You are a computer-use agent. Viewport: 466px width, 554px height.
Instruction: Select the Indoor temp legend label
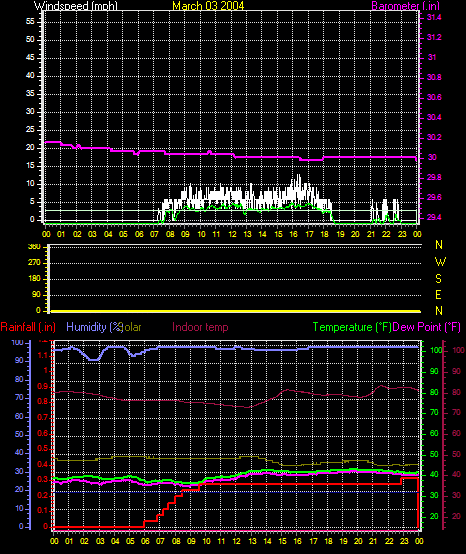pyautogui.click(x=200, y=327)
